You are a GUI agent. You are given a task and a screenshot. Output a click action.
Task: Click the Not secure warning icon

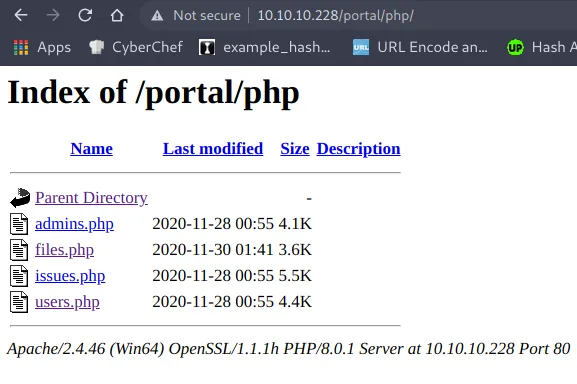pos(157,15)
